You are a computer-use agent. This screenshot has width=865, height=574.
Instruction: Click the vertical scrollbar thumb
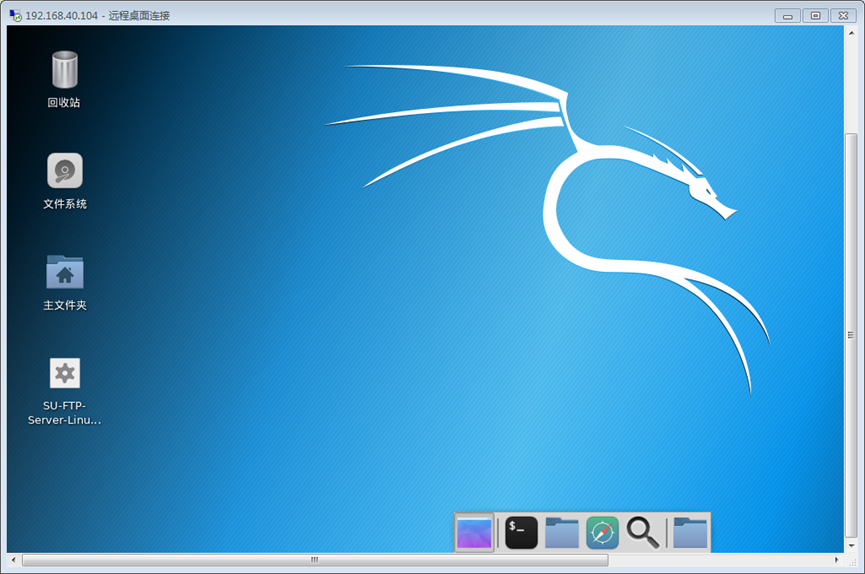click(x=851, y=334)
